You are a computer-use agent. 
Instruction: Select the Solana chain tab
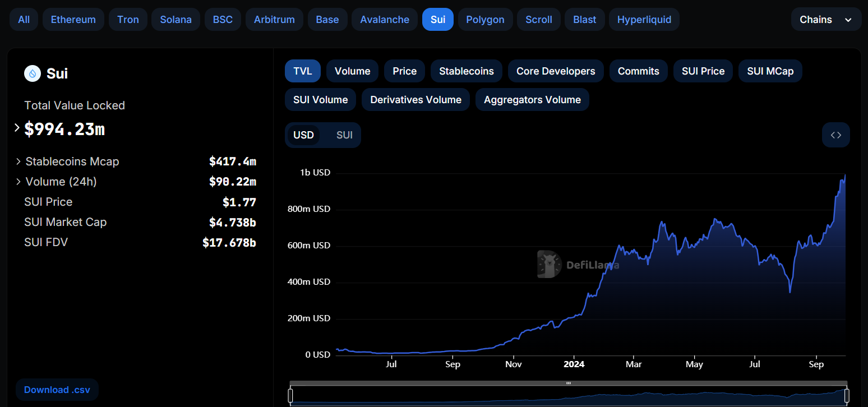(x=176, y=20)
